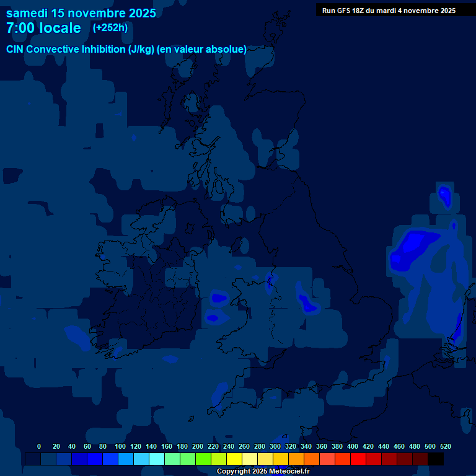Click the 0 value on the legend scale
The image size is (476, 476).
click(39, 446)
